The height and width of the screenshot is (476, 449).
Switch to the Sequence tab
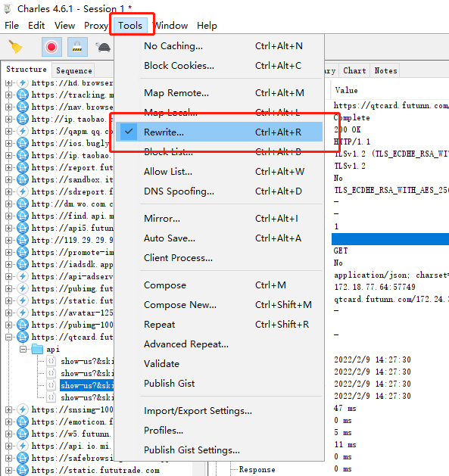[73, 70]
